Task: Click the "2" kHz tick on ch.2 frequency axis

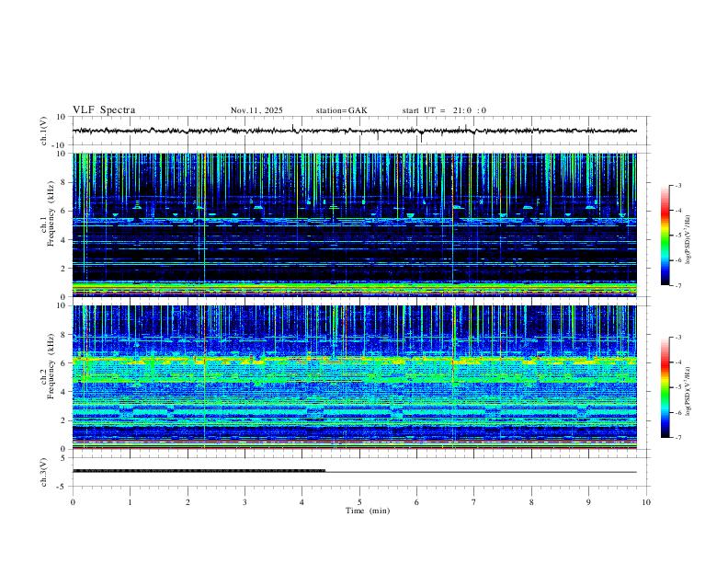Action: (x=63, y=420)
